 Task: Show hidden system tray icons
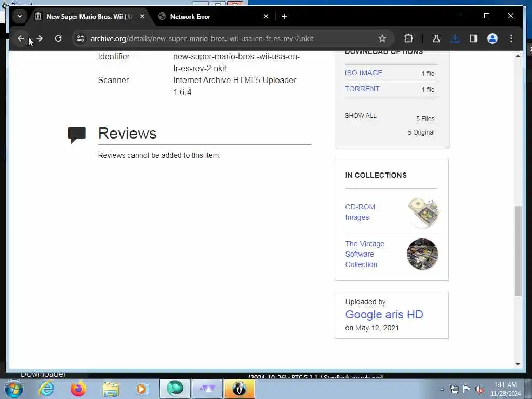click(x=442, y=389)
